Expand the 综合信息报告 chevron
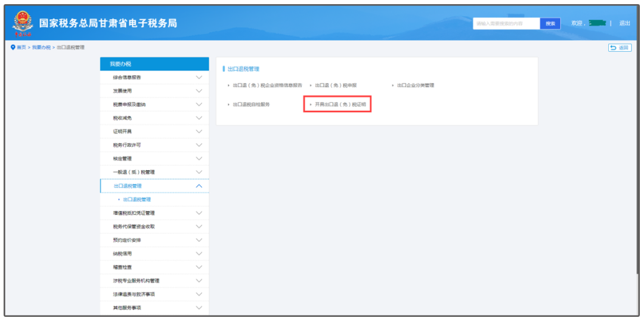This screenshot has height=321, width=644. 199,78
